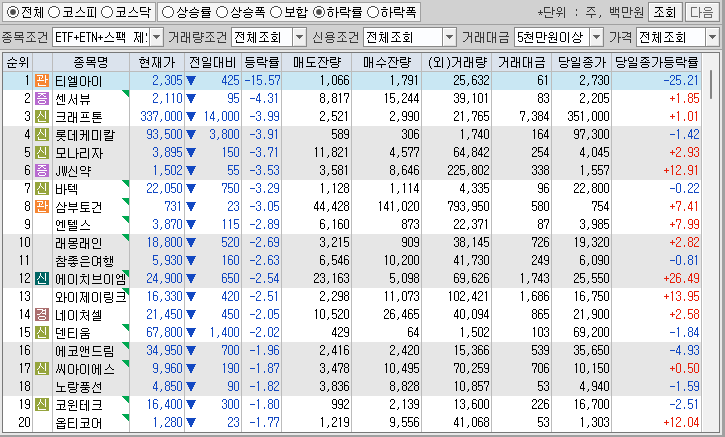Select stock name 삼부토건
This screenshot has height=437, width=725.
pyautogui.click(x=78, y=207)
